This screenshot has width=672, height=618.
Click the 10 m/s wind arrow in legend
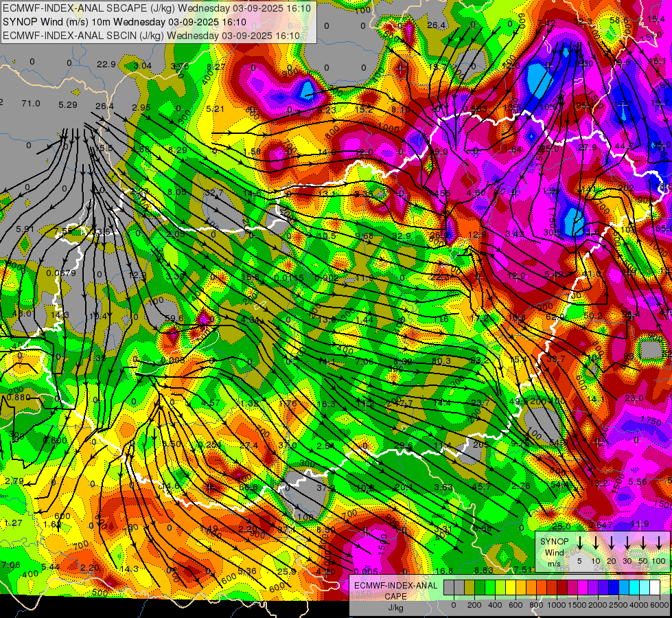pos(596,543)
